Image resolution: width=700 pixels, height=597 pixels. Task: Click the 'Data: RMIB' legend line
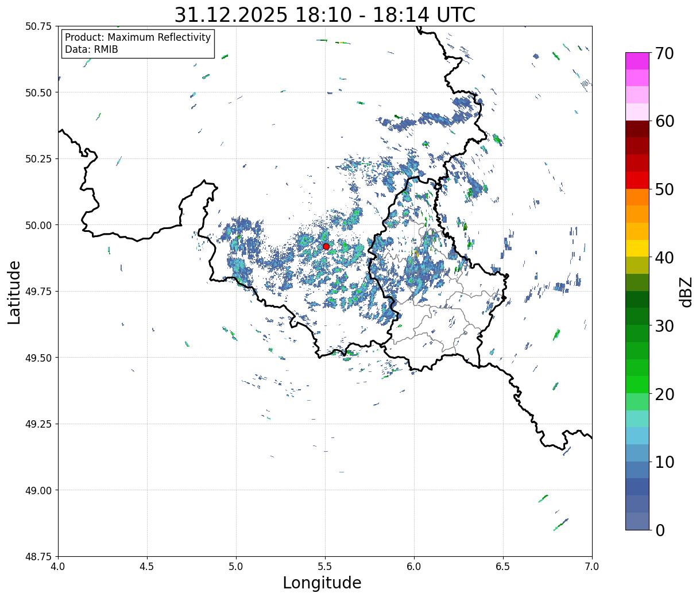pyautogui.click(x=91, y=49)
